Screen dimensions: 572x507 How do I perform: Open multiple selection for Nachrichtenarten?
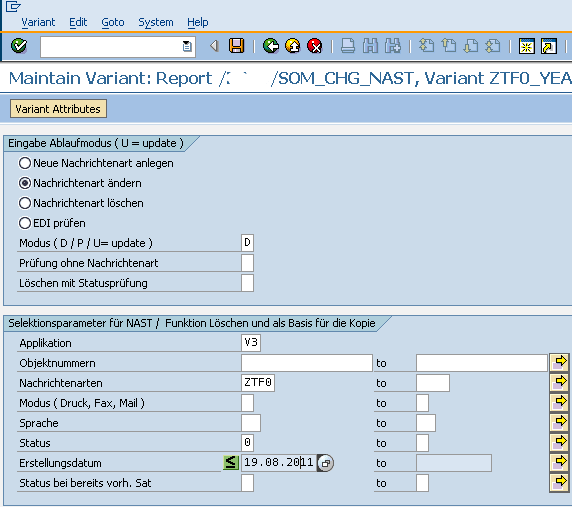click(560, 383)
